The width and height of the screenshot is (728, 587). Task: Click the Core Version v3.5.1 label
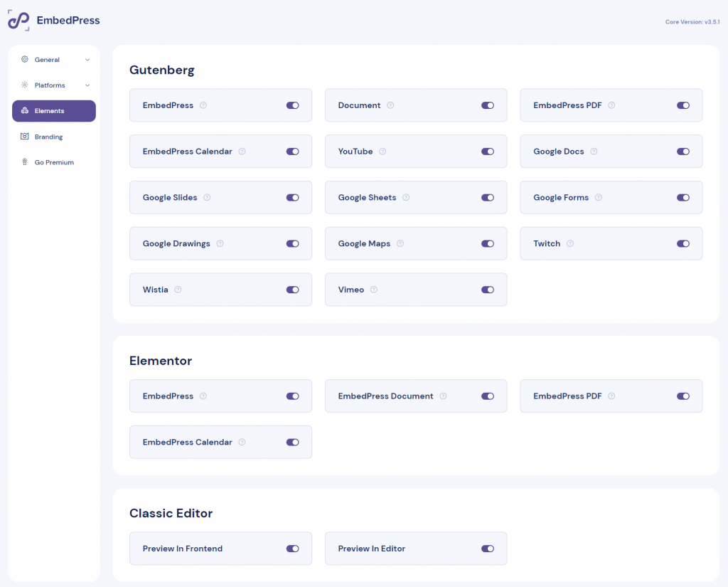(x=692, y=22)
